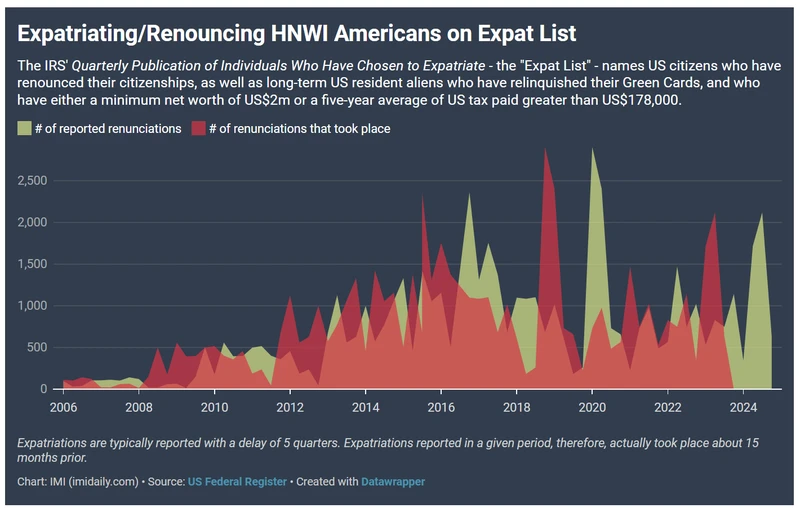Click the 2020 x-axis label
This screenshot has height=508, width=800.
point(592,407)
